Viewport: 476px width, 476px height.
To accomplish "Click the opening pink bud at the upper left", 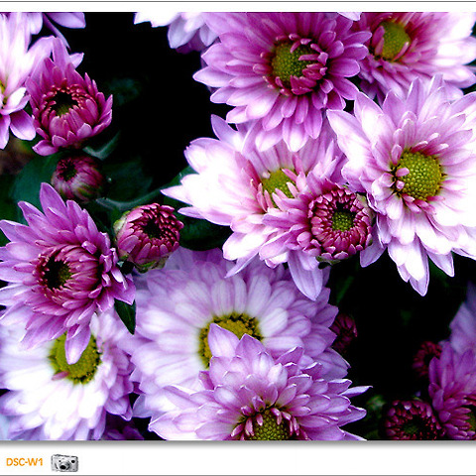I will point(69,106).
